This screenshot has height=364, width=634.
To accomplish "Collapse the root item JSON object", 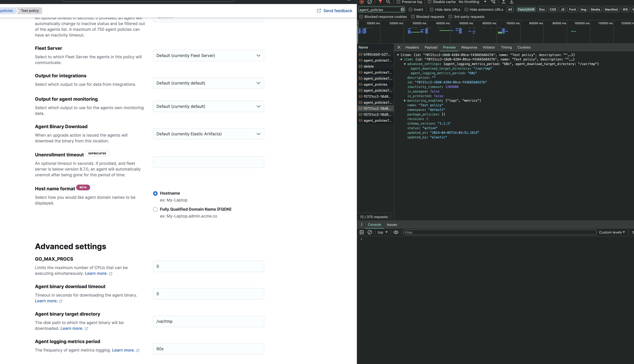I will pyautogui.click(x=398, y=55).
